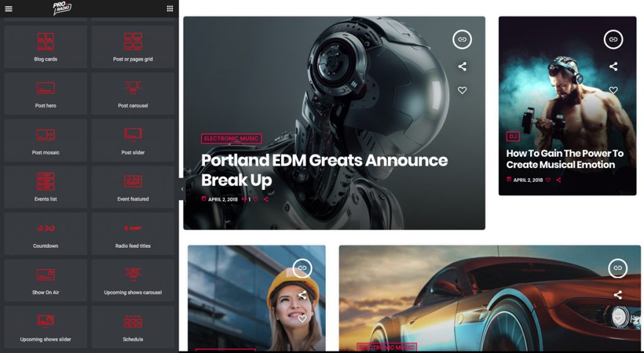Image resolution: width=644 pixels, height=353 pixels.
Task: Click share icon on Portland EDM post
Action: click(462, 67)
